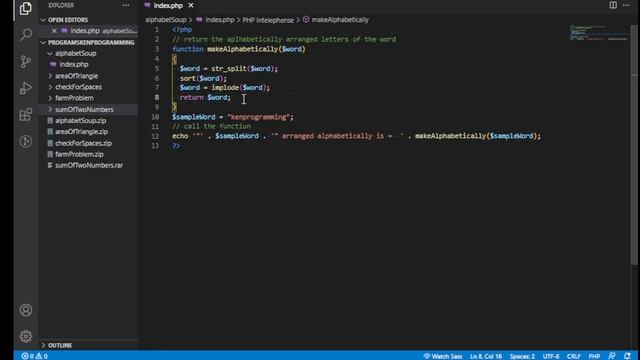Click Watch Sass in status bar

point(442,356)
